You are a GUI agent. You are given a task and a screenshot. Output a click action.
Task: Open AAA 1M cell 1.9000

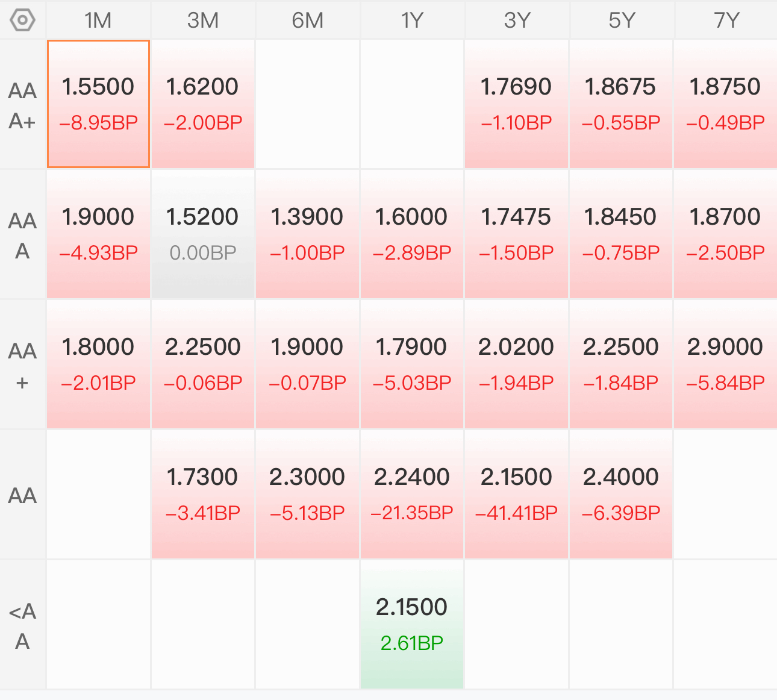click(98, 234)
